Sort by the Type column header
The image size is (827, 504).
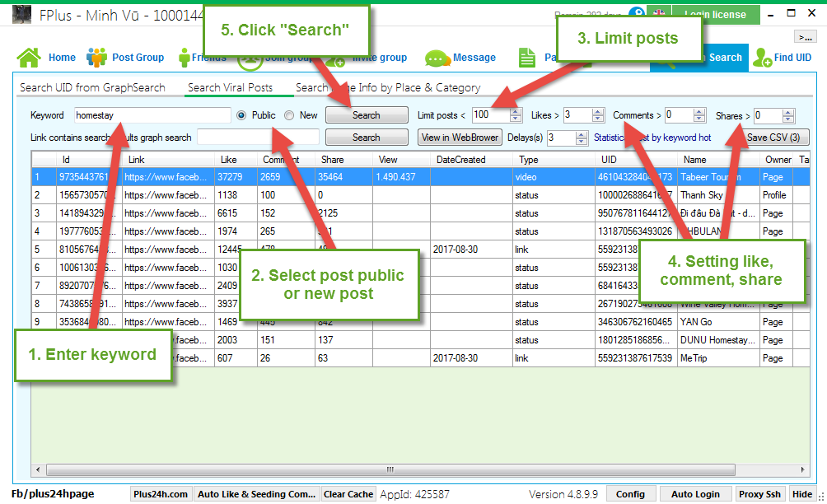[554, 159]
